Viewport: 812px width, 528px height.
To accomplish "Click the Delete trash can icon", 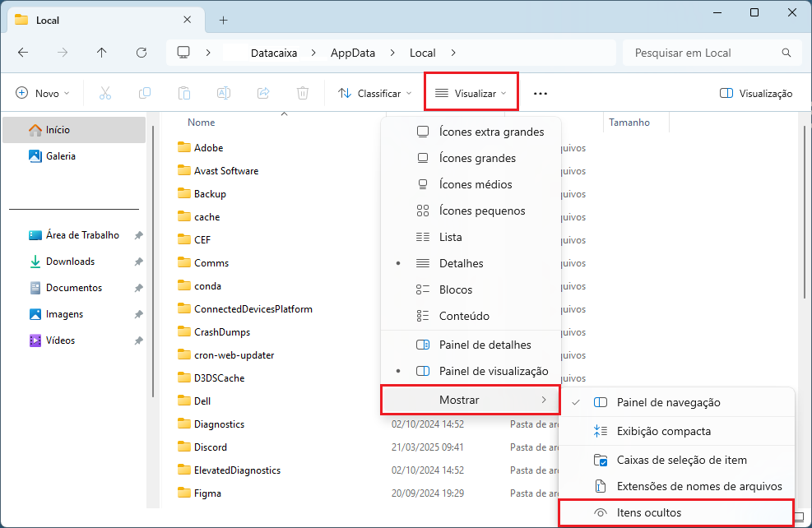I will tap(303, 94).
